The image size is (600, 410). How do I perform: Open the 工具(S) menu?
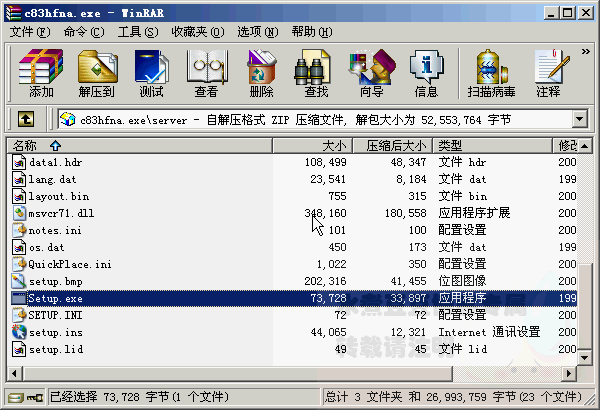click(138, 32)
